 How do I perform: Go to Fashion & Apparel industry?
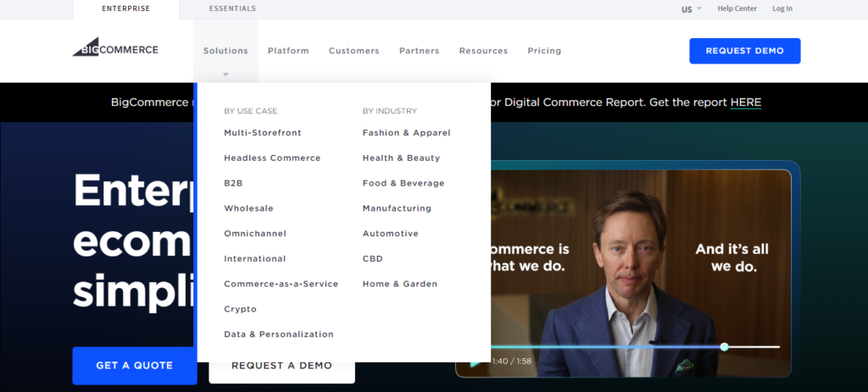point(406,133)
